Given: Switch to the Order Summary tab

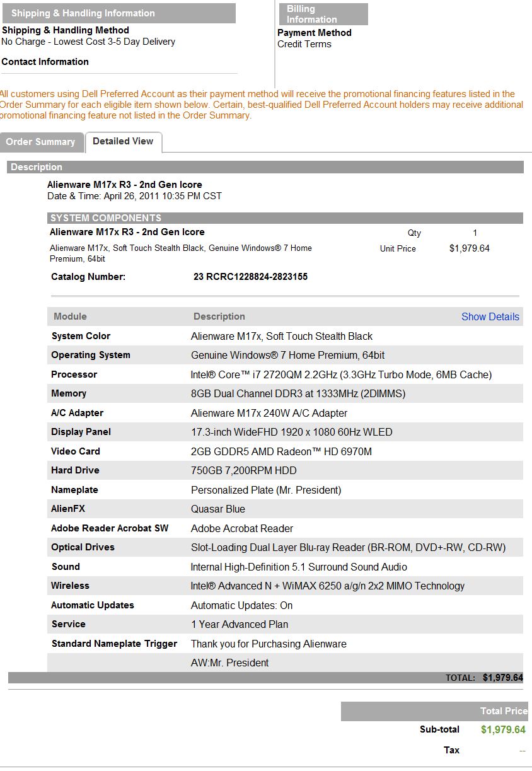Looking at the screenshot, I should 41,142.
